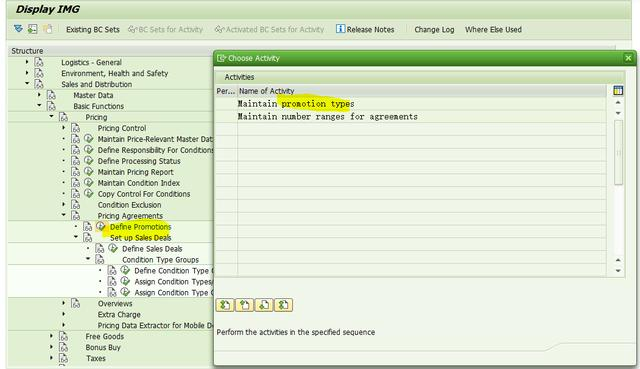Execute Maintain Price-Relevant Master Data activity icon
This screenshot has width=640, height=369.
click(x=89, y=138)
